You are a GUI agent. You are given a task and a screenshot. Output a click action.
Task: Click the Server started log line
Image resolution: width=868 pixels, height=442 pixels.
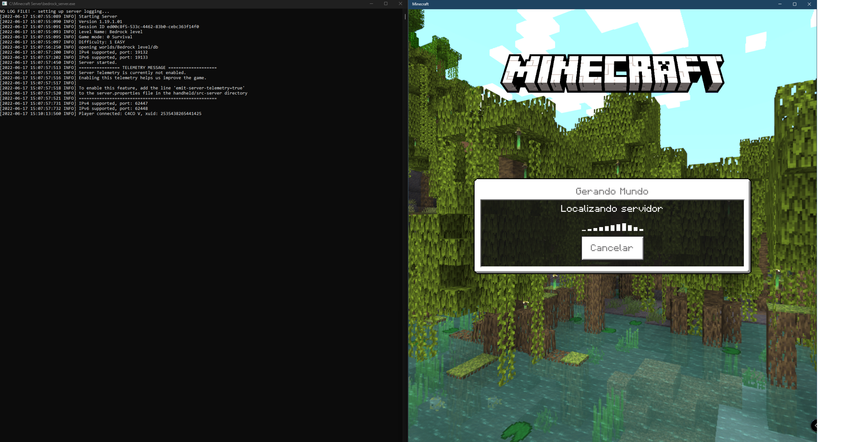[98, 62]
